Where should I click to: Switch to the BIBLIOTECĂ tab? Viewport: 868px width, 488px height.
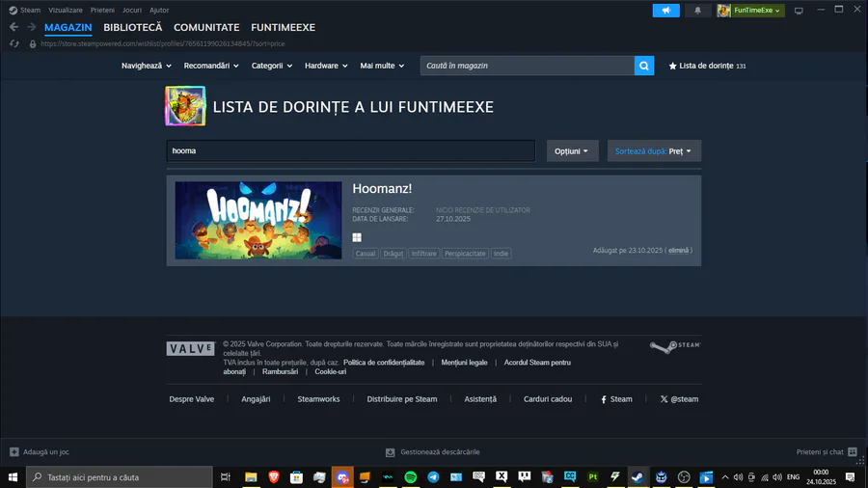(x=133, y=27)
